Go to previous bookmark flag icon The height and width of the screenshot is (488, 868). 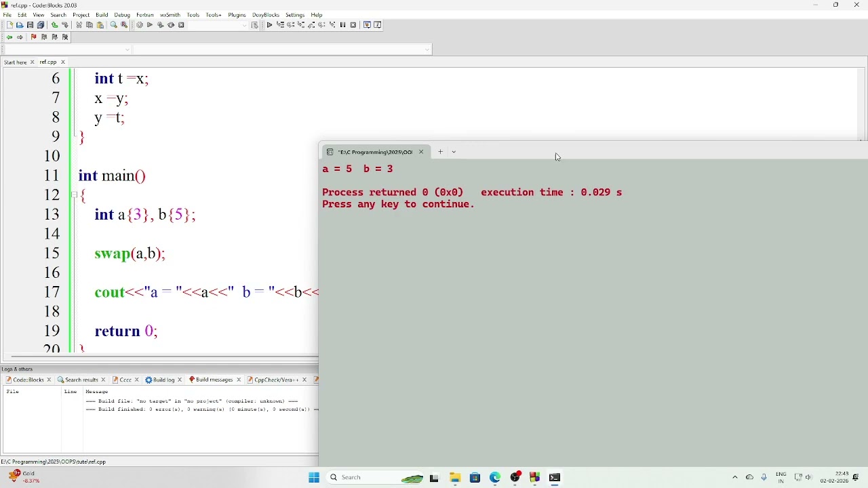click(x=44, y=37)
